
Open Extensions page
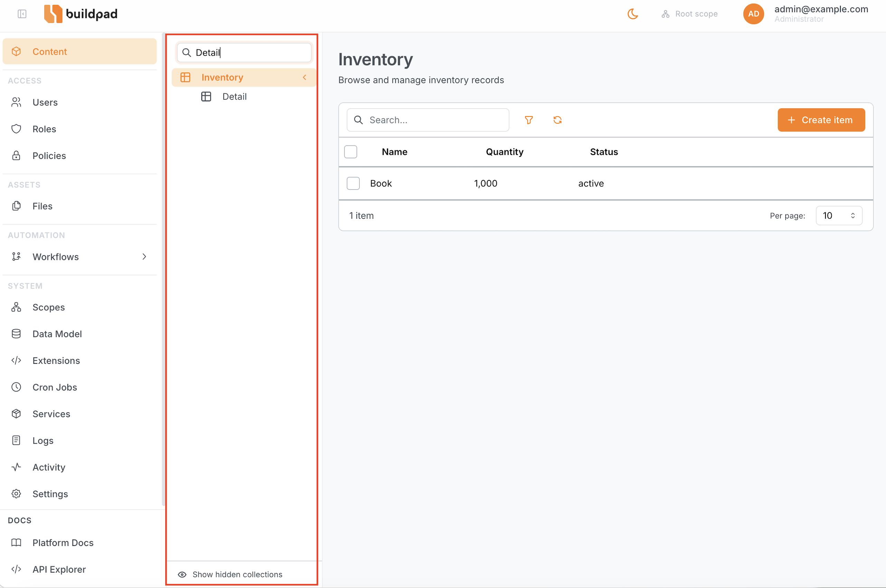(x=79, y=361)
